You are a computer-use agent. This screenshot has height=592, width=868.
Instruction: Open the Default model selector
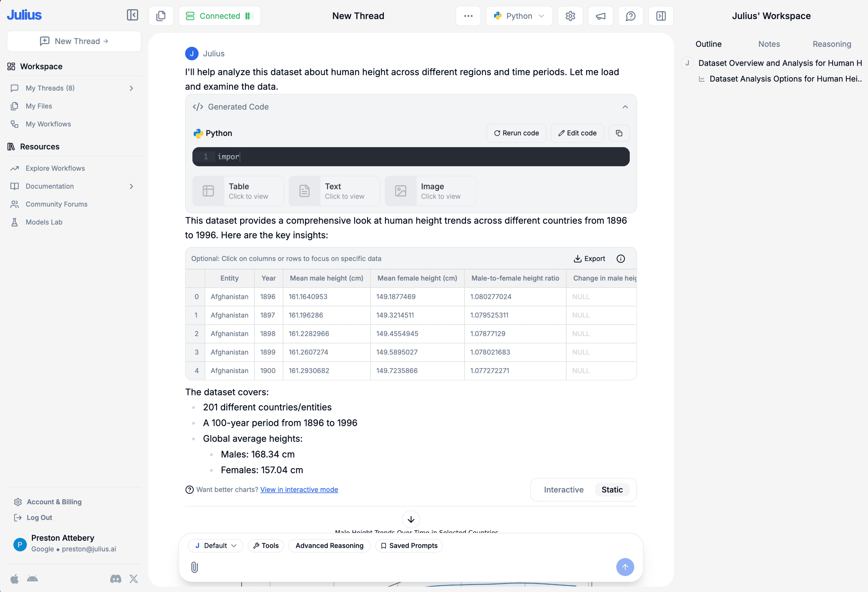point(216,545)
